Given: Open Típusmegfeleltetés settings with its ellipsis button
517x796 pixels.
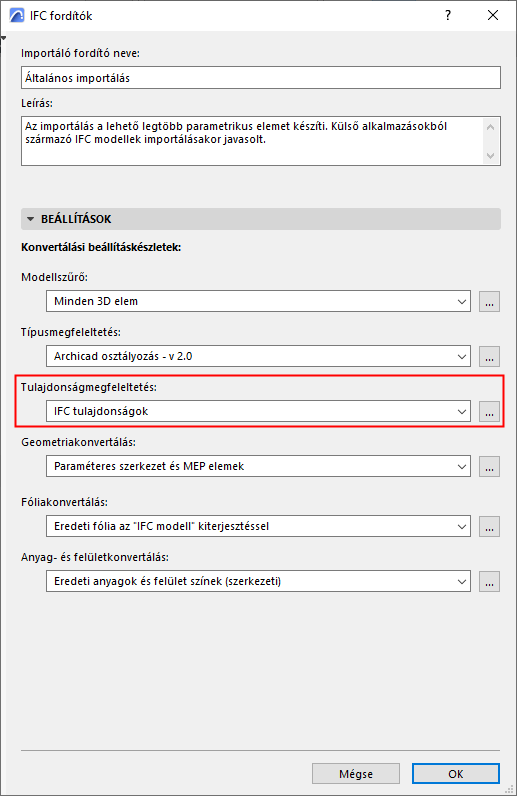Looking at the screenshot, I should pyautogui.click(x=489, y=356).
